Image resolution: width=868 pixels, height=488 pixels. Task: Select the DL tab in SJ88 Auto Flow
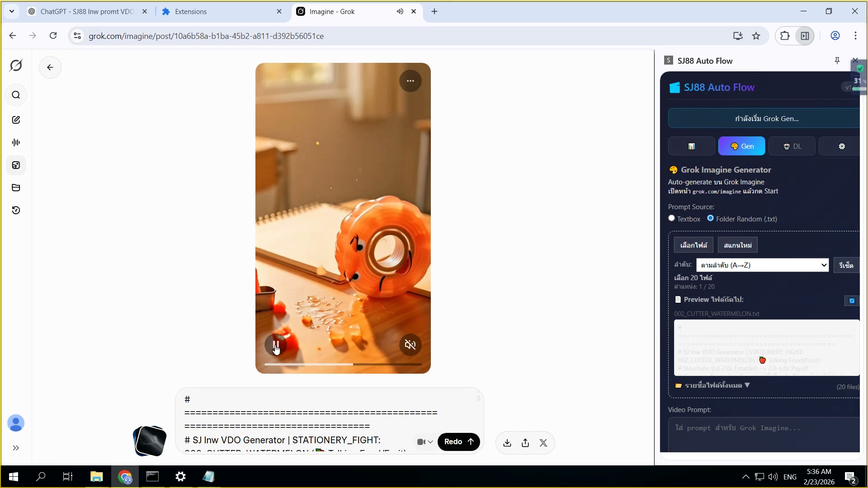click(792, 146)
